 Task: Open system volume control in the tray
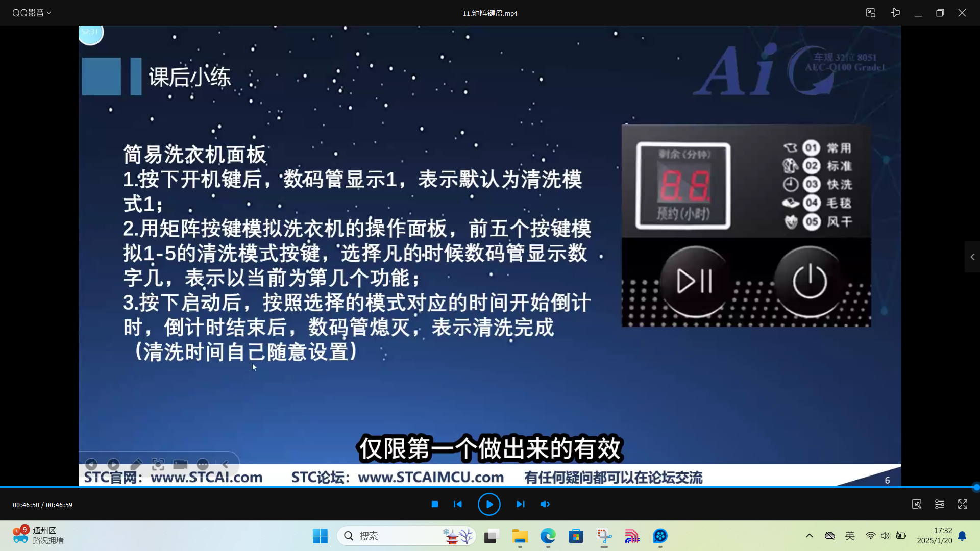pyautogui.click(x=885, y=536)
